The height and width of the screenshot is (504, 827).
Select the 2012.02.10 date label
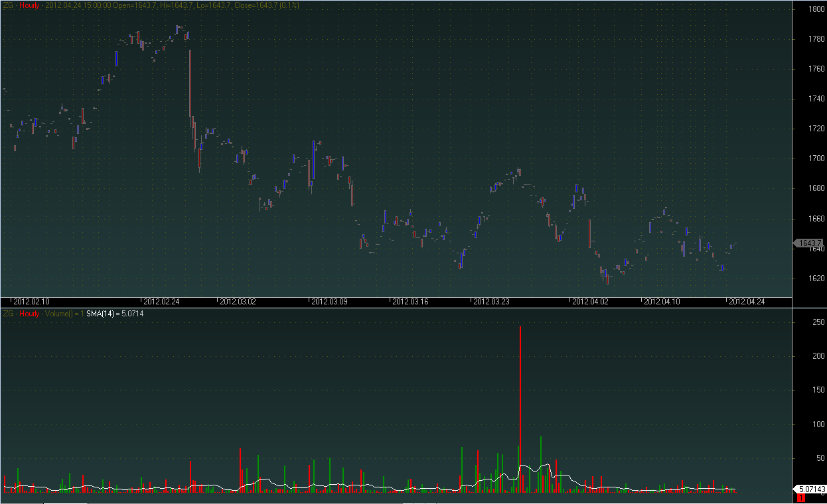[31, 302]
